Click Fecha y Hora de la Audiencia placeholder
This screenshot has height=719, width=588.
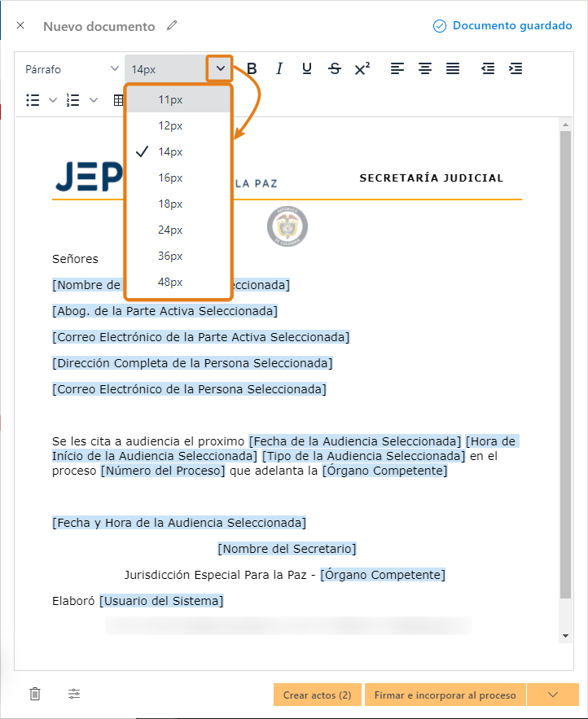(x=179, y=523)
